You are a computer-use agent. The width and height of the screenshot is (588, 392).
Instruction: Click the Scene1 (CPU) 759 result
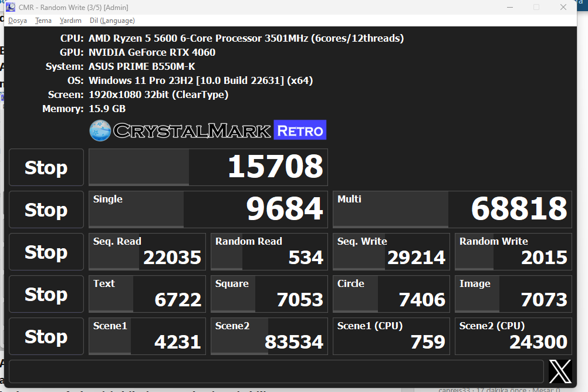pyautogui.click(x=391, y=336)
